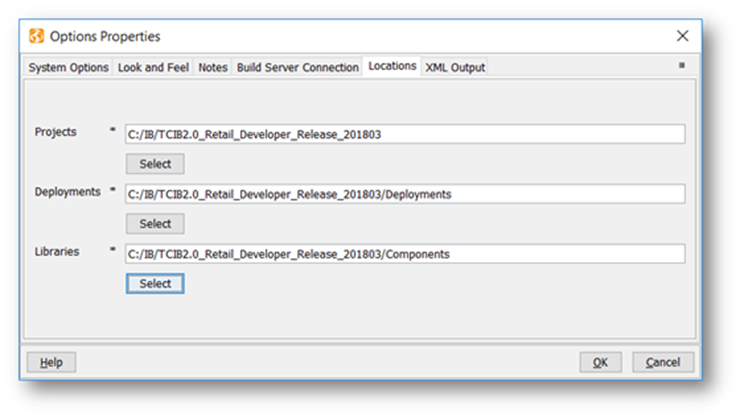Screen dimensions: 740x418
Task: Open Help for this dialog
Action: pos(51,362)
